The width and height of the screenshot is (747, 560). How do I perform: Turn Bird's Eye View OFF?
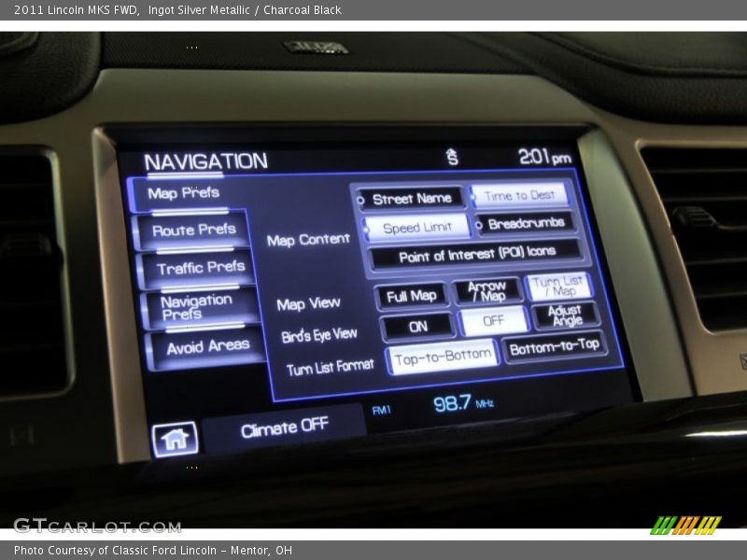(493, 320)
